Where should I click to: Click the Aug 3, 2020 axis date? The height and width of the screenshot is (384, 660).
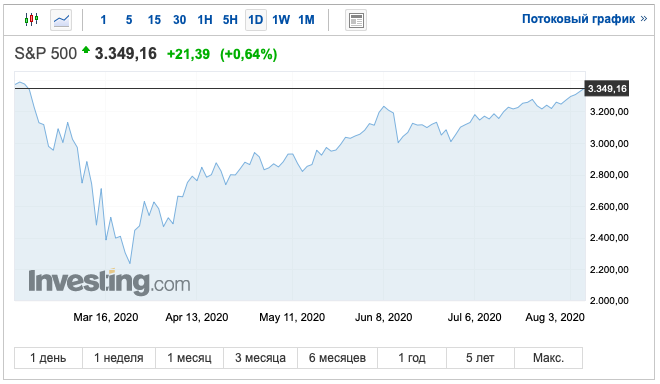click(555, 317)
